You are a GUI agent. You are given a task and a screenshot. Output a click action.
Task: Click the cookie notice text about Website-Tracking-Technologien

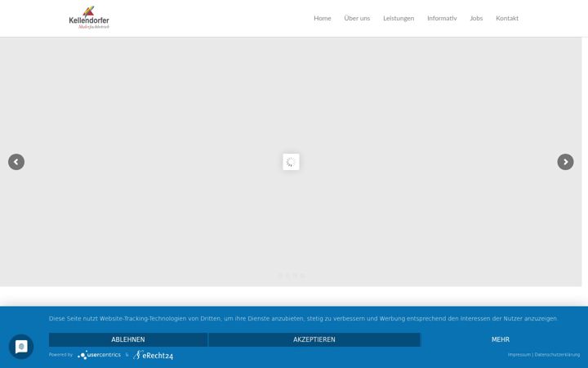pos(303,318)
